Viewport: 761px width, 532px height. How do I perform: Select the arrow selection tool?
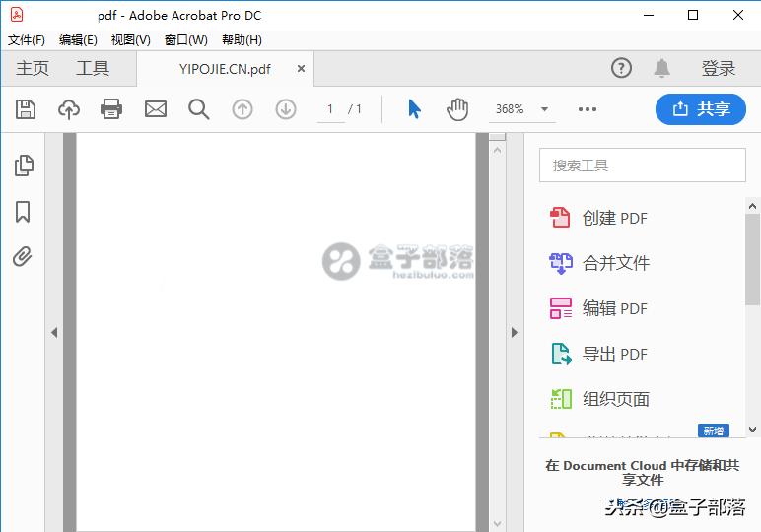(x=414, y=109)
